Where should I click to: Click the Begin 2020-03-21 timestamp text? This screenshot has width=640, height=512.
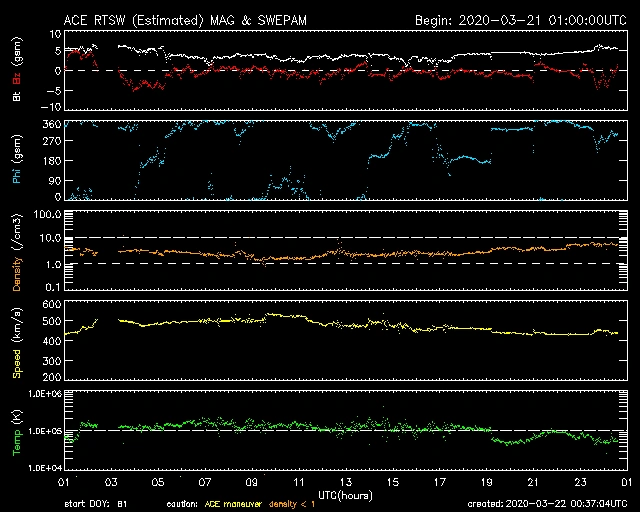point(520,20)
